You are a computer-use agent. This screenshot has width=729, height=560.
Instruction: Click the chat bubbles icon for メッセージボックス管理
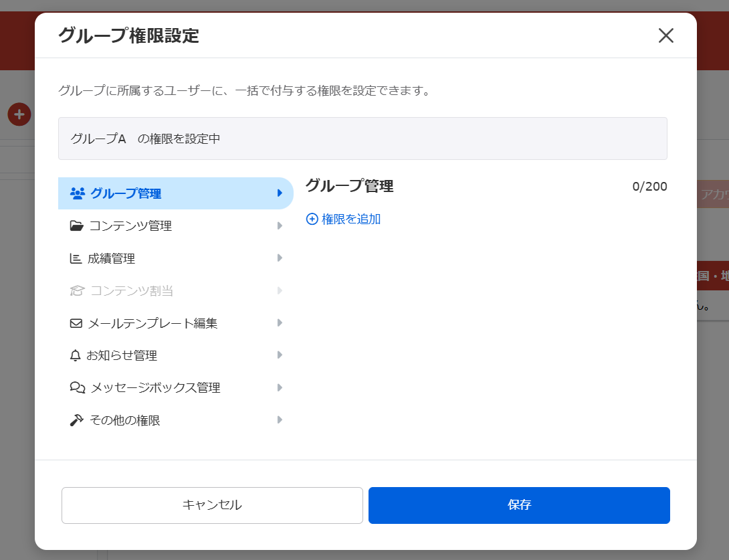pyautogui.click(x=78, y=387)
